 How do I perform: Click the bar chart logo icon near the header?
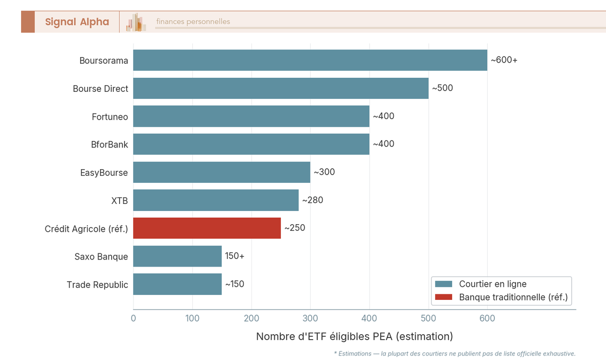tap(135, 21)
